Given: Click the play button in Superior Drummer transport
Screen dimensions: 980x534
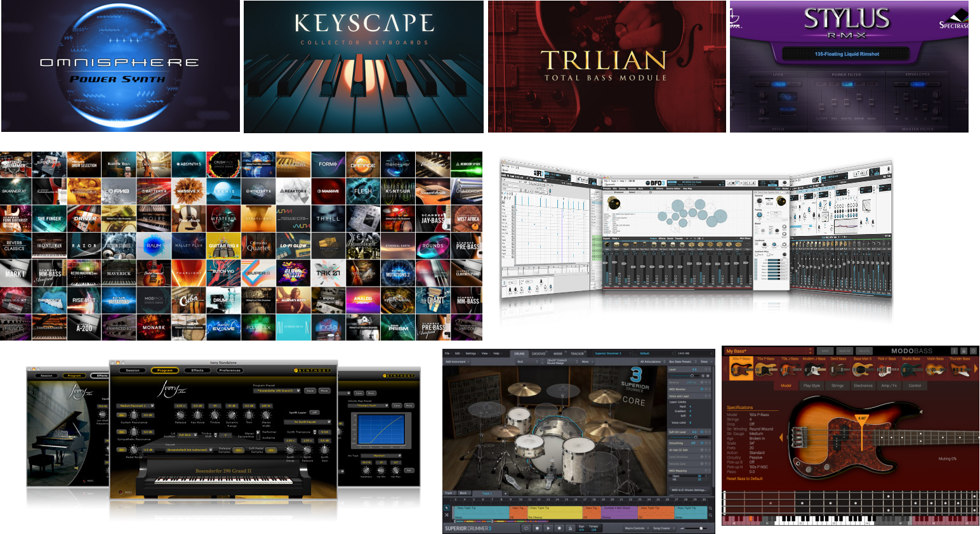Looking at the screenshot, I should [x=548, y=528].
